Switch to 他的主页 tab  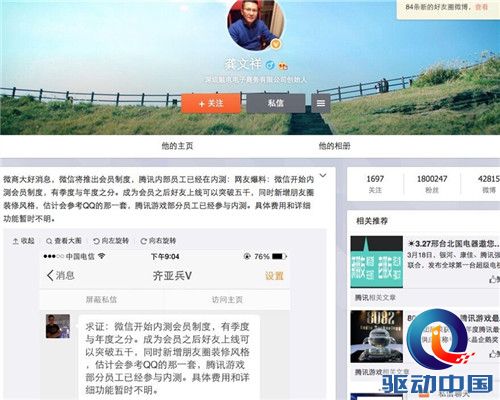click(x=177, y=146)
